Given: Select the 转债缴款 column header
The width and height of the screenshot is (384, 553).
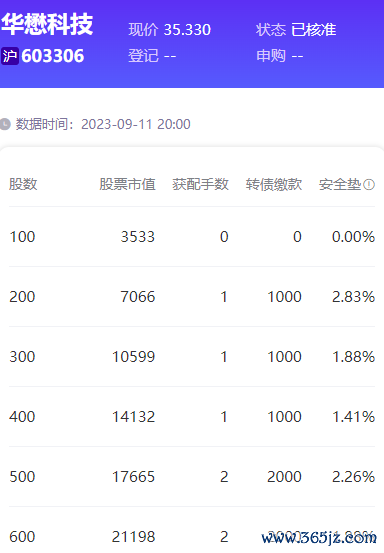Looking at the screenshot, I should tap(274, 184).
